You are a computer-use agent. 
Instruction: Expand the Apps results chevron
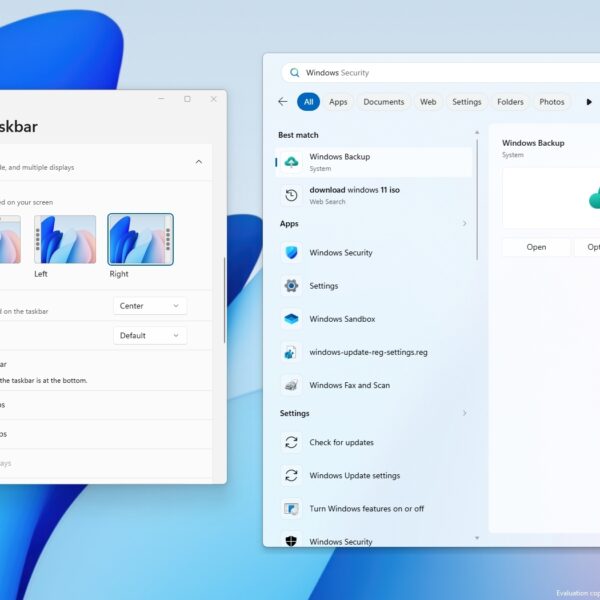tap(464, 223)
